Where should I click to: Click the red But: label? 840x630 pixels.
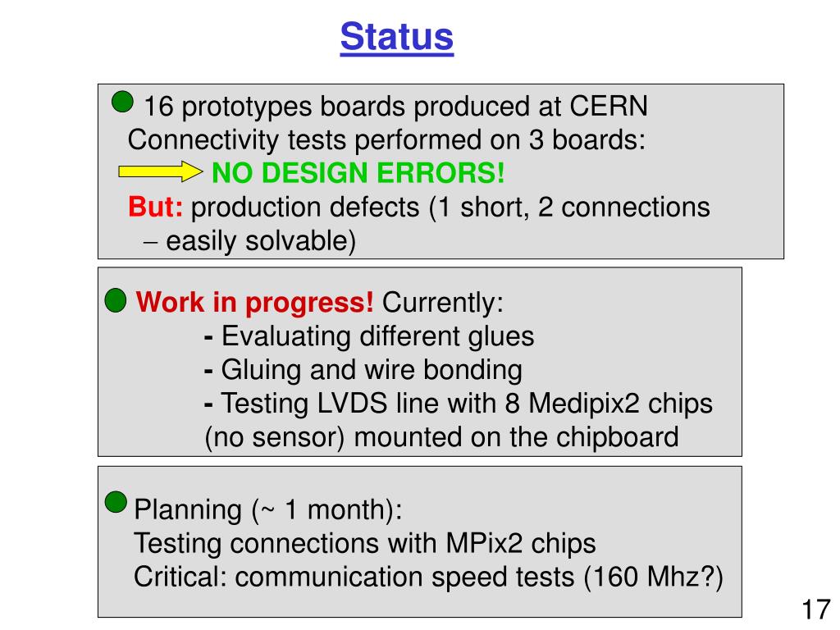coord(155,207)
